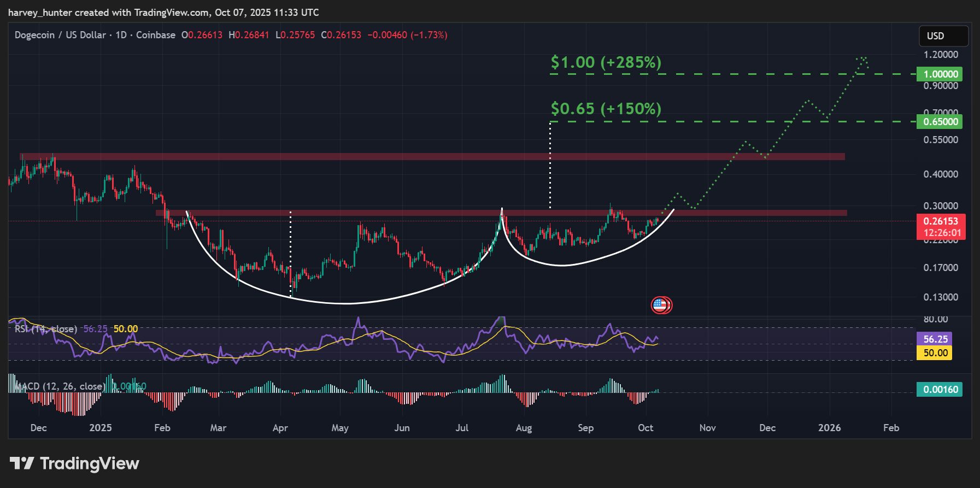The image size is (980, 488).
Task: Select the $1.00 (+285%) target text annotation
Action: [x=606, y=62]
